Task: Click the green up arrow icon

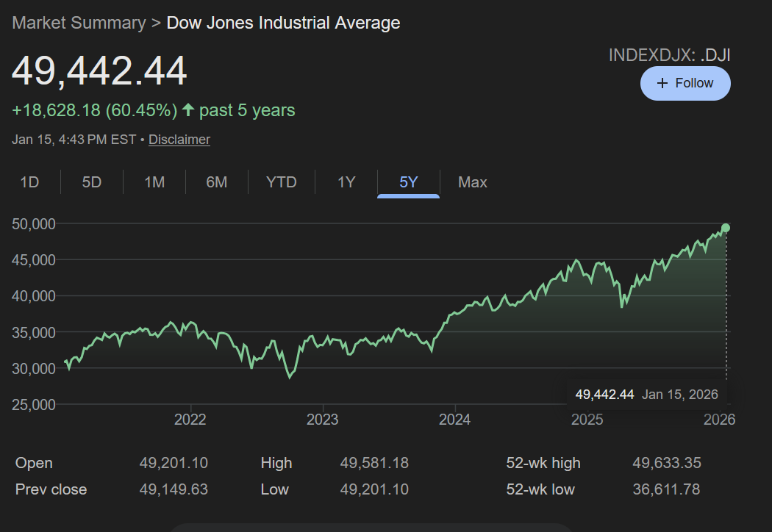Action: point(188,110)
